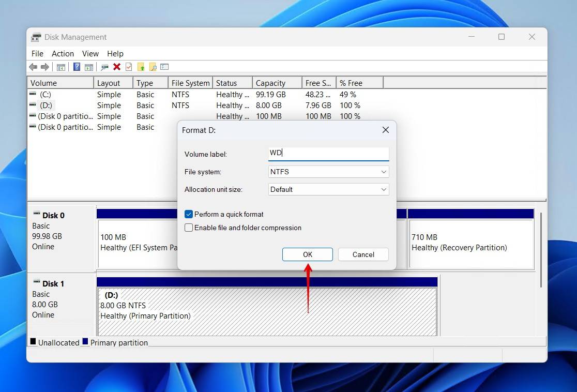Uncheck Perform a quick format
Viewport: 577px width, 392px height.
coord(189,214)
